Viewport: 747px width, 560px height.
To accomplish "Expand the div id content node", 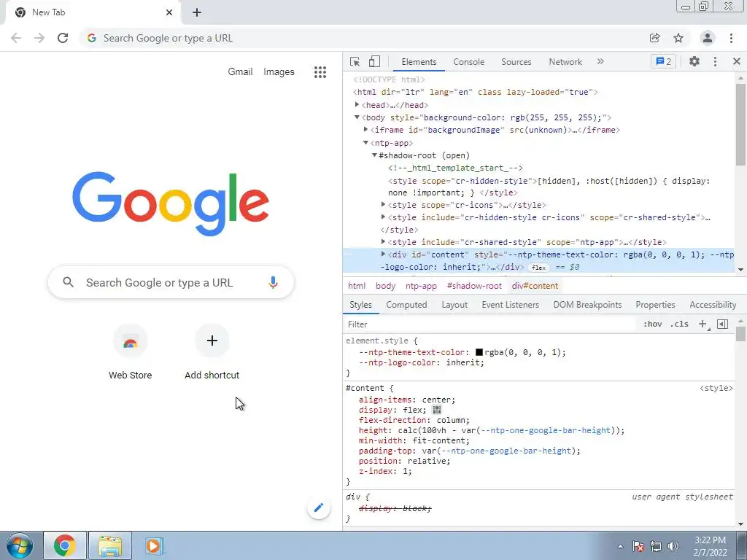I will [383, 254].
